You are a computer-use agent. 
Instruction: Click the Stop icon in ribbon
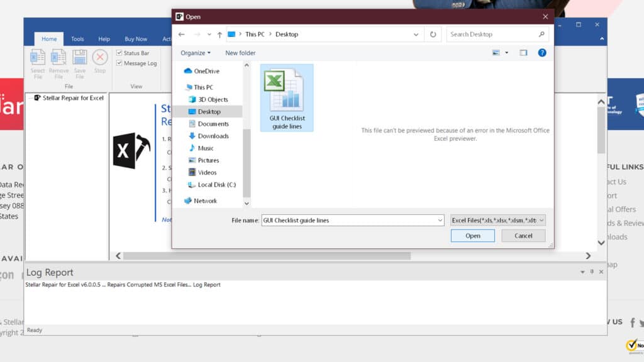pyautogui.click(x=100, y=62)
